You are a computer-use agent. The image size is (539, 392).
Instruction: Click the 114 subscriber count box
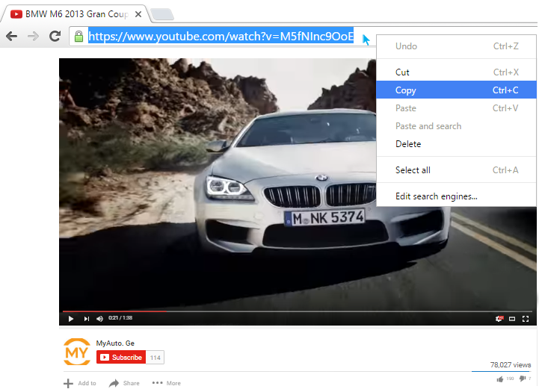(x=155, y=358)
